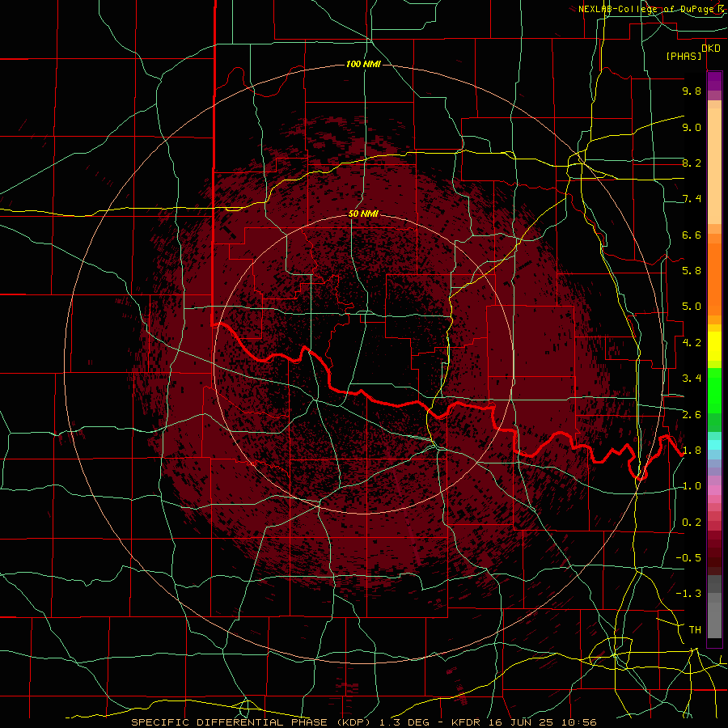This screenshot has height=728, width=728.
Task: Click the 8.2 color scale value
Action: (692, 163)
